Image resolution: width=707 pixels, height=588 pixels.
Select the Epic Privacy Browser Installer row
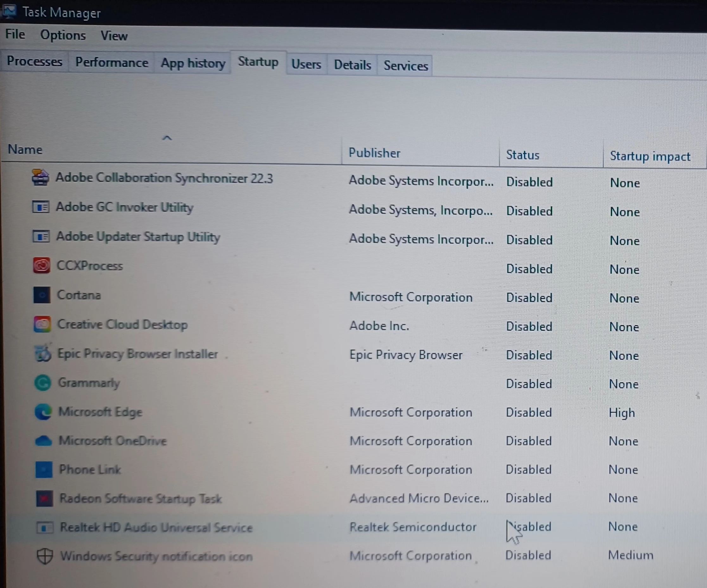[137, 354]
